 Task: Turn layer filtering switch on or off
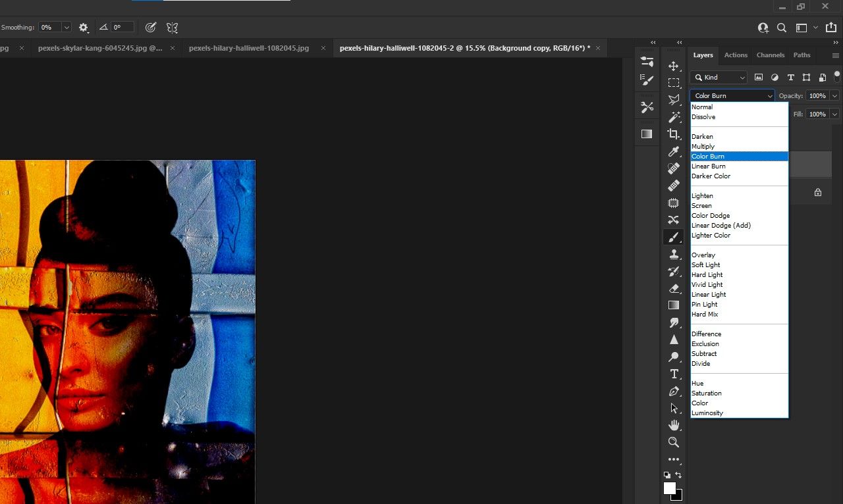[x=837, y=76]
